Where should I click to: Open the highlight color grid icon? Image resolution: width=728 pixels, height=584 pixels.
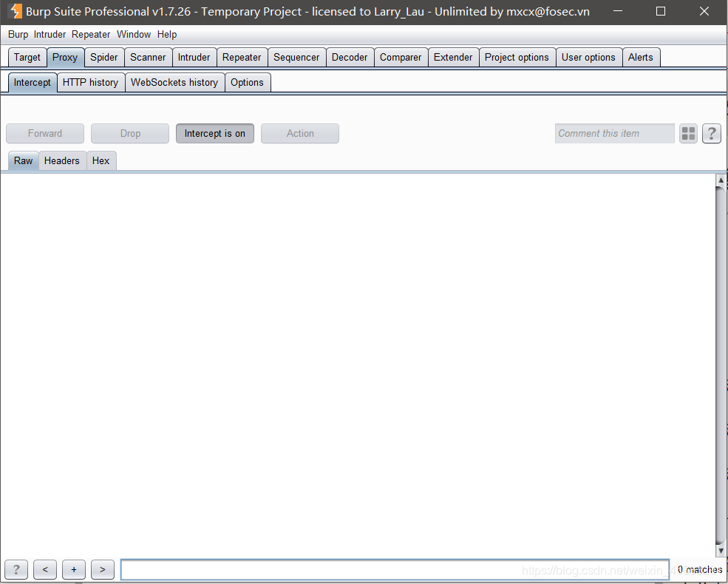[x=689, y=134]
